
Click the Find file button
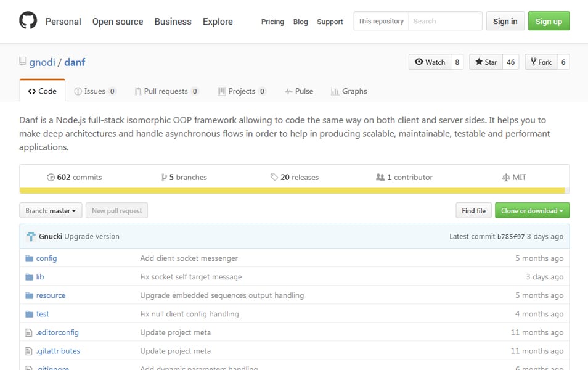pyautogui.click(x=473, y=210)
